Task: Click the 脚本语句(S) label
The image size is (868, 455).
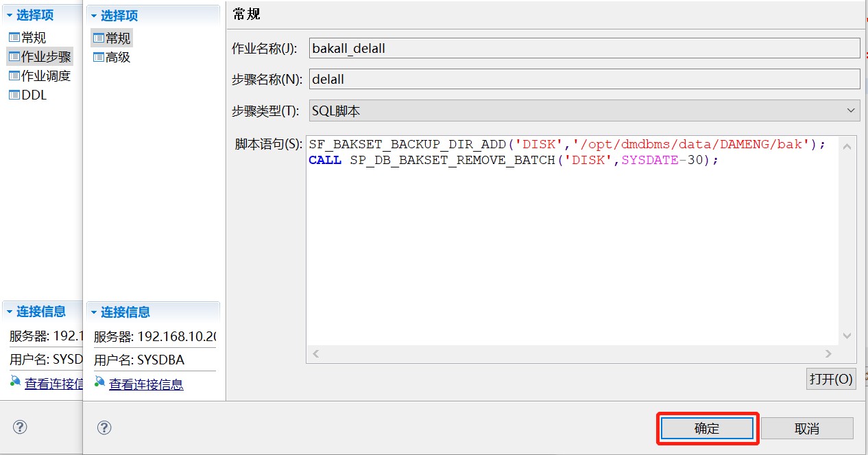Action: pos(269,144)
